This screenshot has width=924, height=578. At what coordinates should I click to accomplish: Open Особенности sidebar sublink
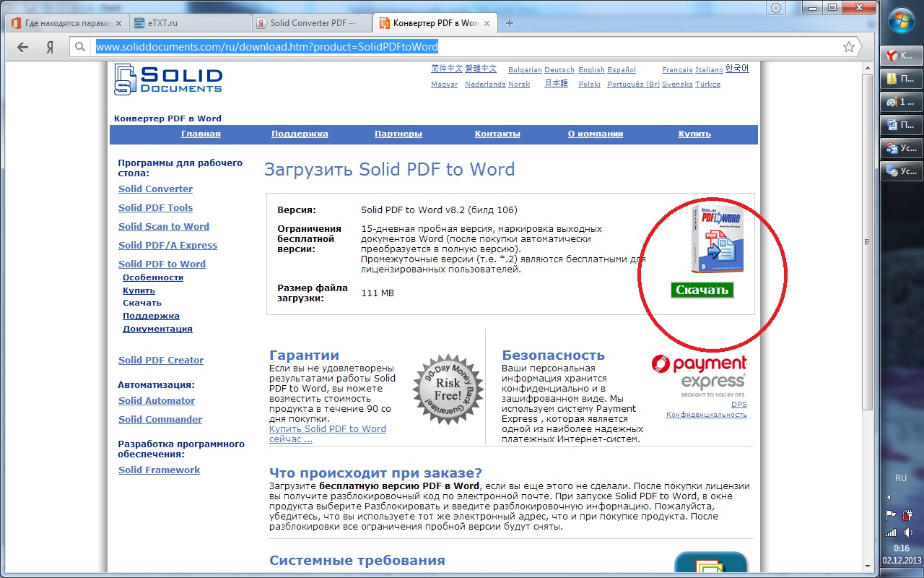pos(153,277)
